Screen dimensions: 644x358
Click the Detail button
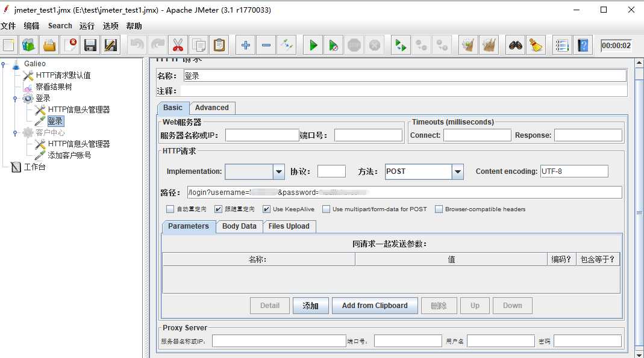click(x=270, y=306)
